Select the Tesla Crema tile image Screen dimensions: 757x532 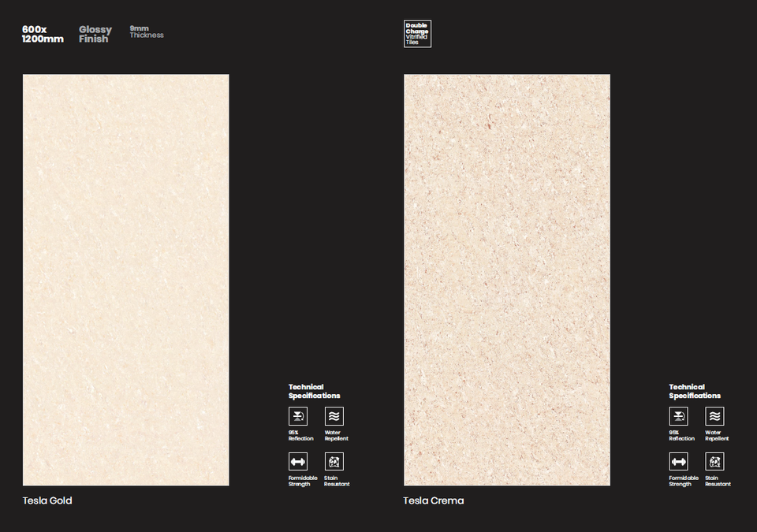click(x=507, y=280)
